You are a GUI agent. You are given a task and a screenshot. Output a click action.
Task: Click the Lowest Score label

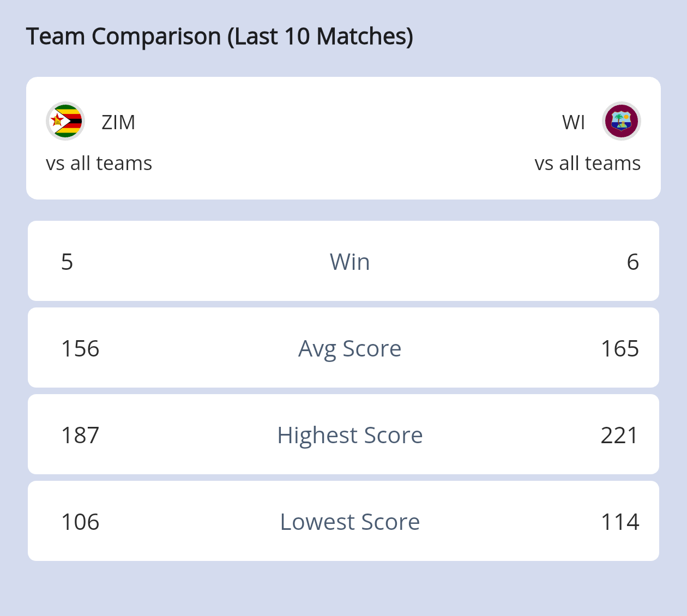click(349, 522)
